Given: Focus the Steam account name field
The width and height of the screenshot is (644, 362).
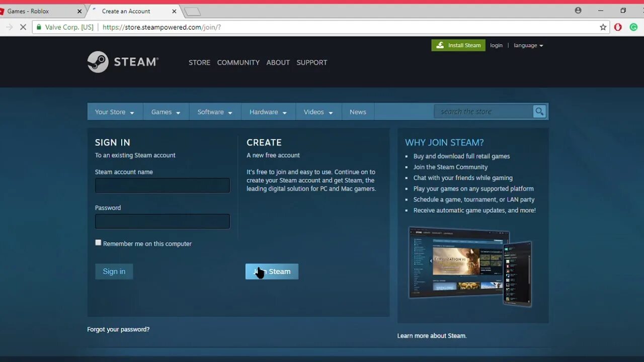Looking at the screenshot, I should (163, 185).
